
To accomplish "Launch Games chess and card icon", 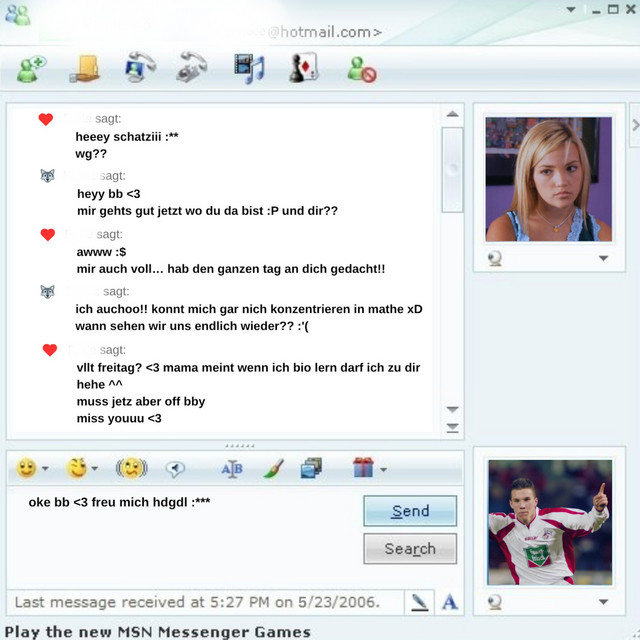I will pyautogui.click(x=303, y=68).
